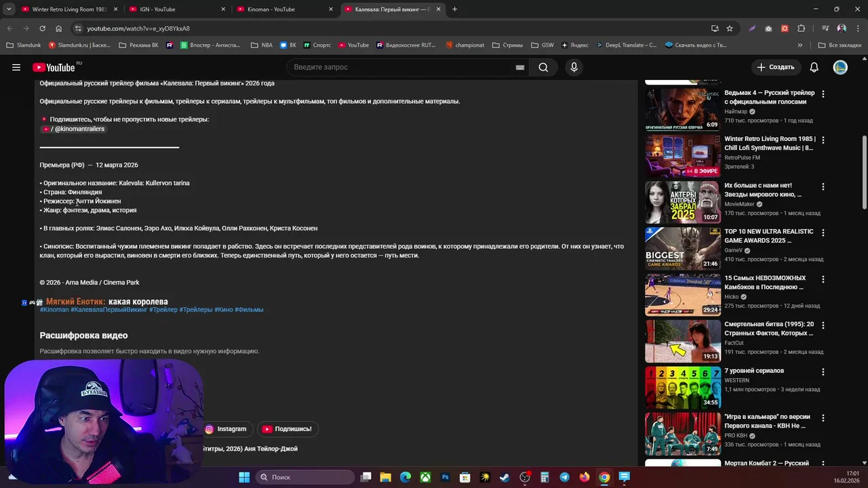Close the Калевала: Первый викинг tab

pos(438,9)
